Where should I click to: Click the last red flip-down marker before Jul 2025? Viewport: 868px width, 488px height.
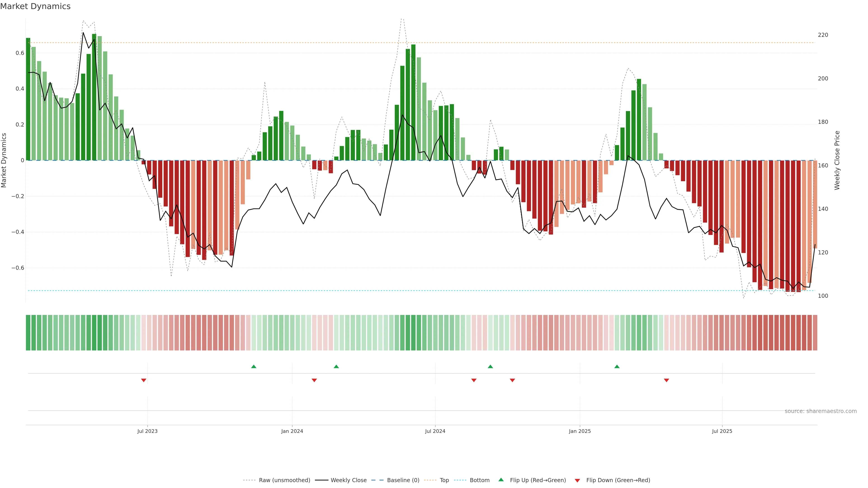666,380
